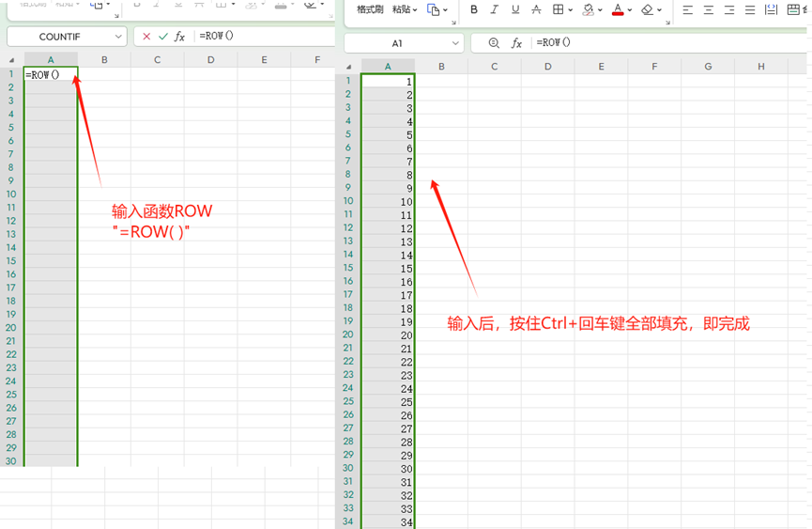Expand the Borders dropdown arrow
This screenshot has width=812, height=529.
[570, 9]
